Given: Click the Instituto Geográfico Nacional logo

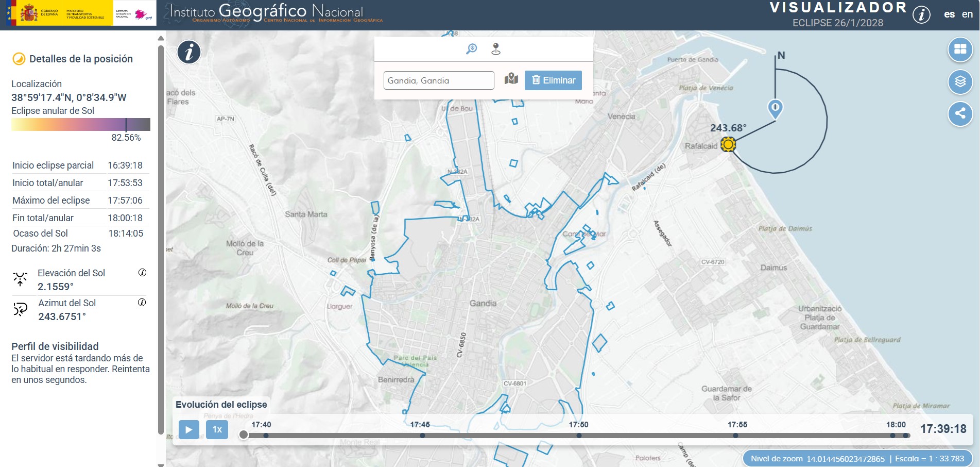Looking at the screenshot, I should pos(266,12).
